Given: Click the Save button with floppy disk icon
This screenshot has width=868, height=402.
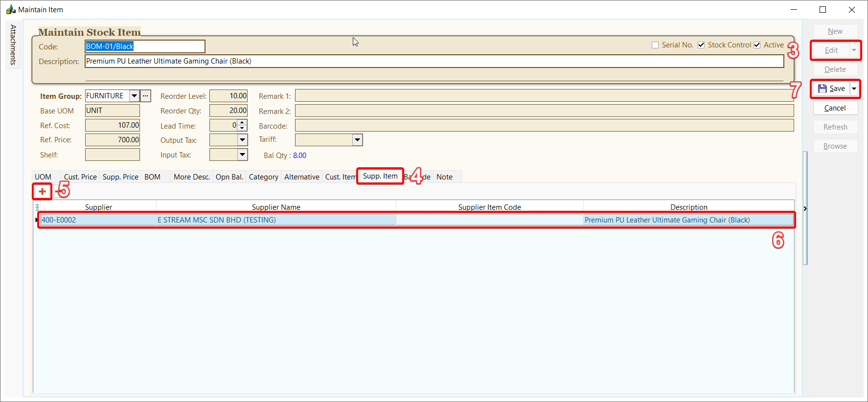Looking at the screenshot, I should 831,89.
